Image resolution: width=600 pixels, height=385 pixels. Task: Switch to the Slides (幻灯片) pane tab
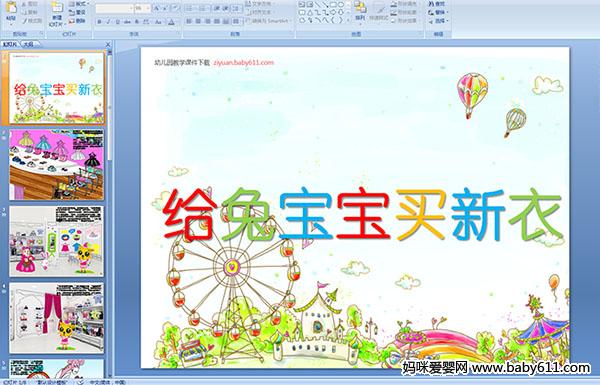[10, 44]
